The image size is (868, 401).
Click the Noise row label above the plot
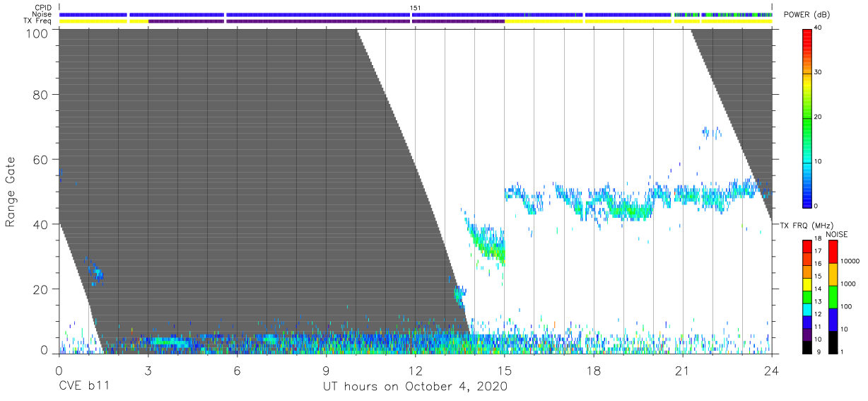pos(42,14)
